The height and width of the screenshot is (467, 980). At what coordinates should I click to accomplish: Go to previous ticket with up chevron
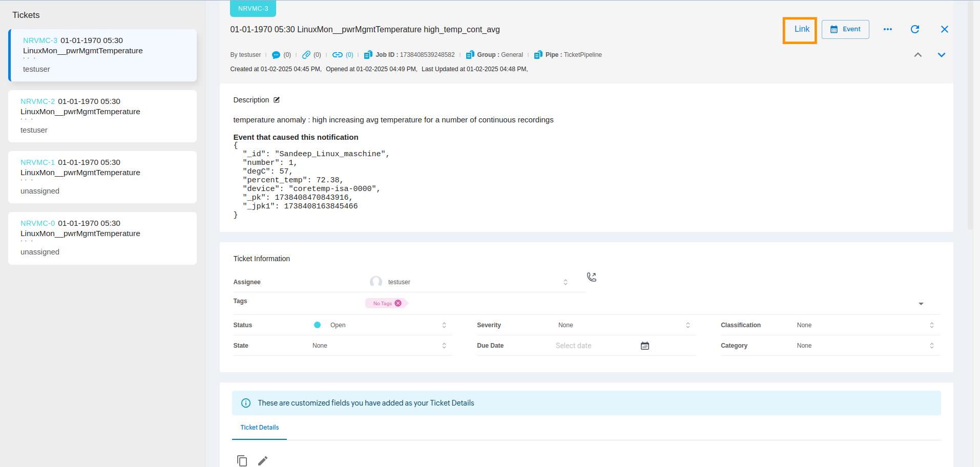[918, 55]
